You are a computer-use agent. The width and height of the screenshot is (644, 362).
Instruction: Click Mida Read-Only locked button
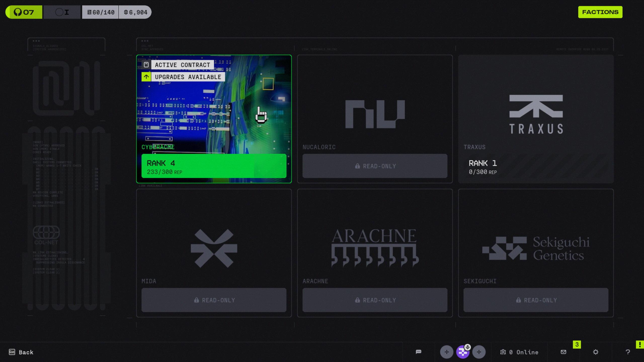[214, 300]
